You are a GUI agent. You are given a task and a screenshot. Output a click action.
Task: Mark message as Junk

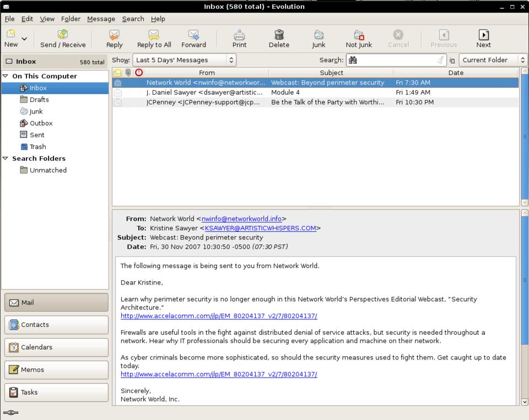click(319, 35)
